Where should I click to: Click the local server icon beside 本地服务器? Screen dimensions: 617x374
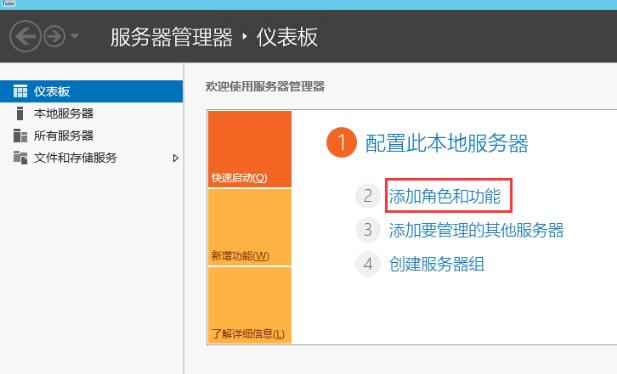[20, 113]
